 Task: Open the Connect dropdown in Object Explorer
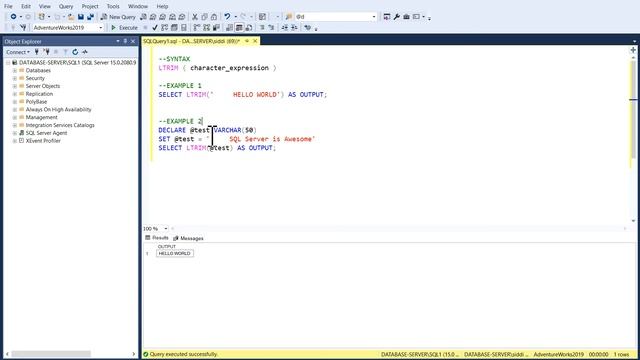click(18, 52)
